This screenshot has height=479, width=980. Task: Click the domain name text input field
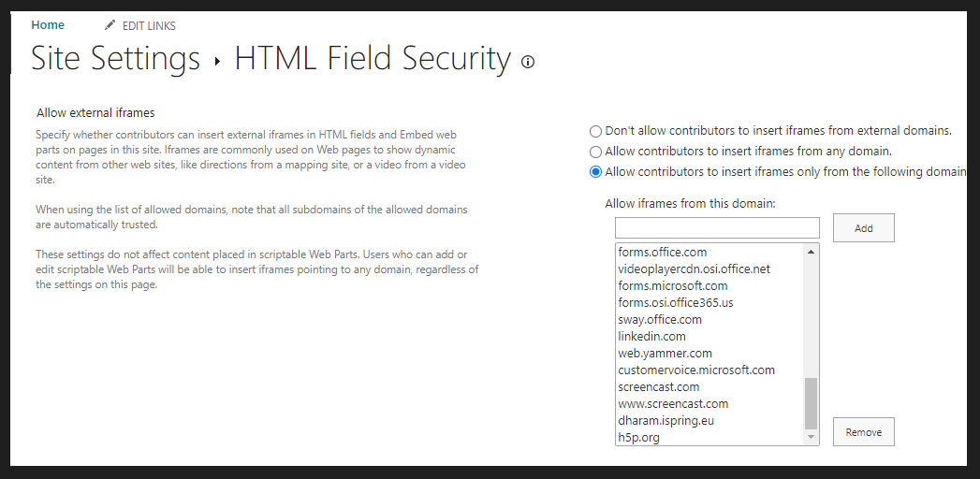pyautogui.click(x=717, y=228)
